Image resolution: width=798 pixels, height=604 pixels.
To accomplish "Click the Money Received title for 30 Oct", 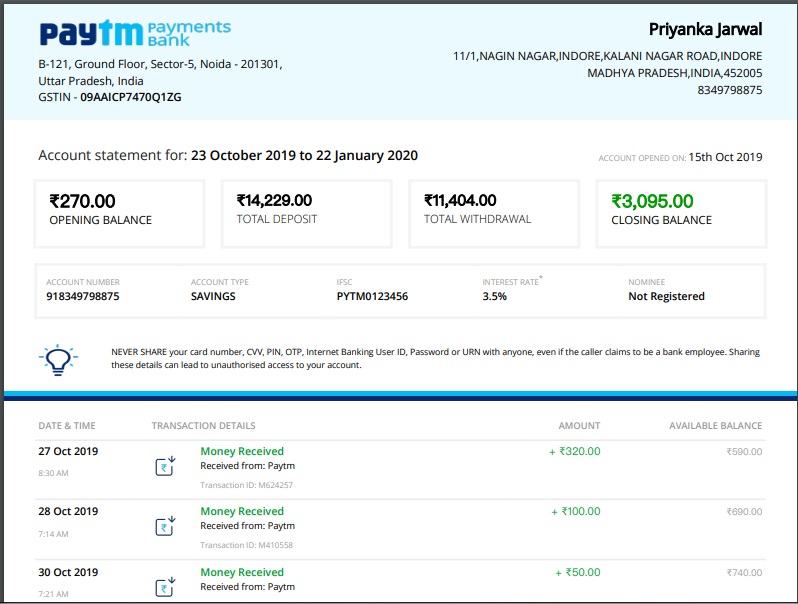I will pos(242,572).
